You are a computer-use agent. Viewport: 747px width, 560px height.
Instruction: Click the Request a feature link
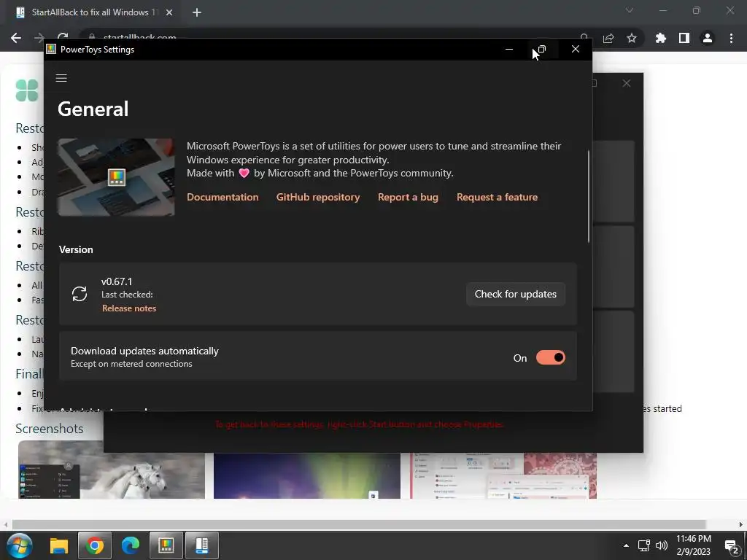497,197
